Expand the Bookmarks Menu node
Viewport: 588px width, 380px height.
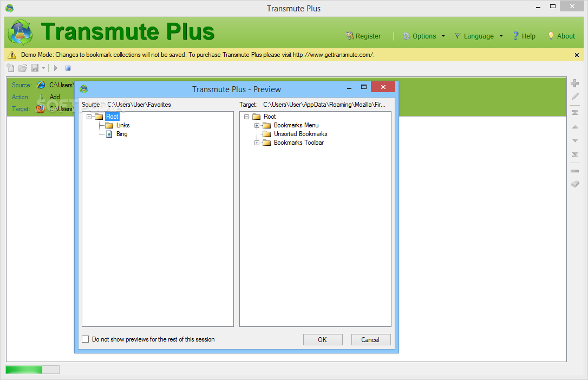pyautogui.click(x=257, y=125)
